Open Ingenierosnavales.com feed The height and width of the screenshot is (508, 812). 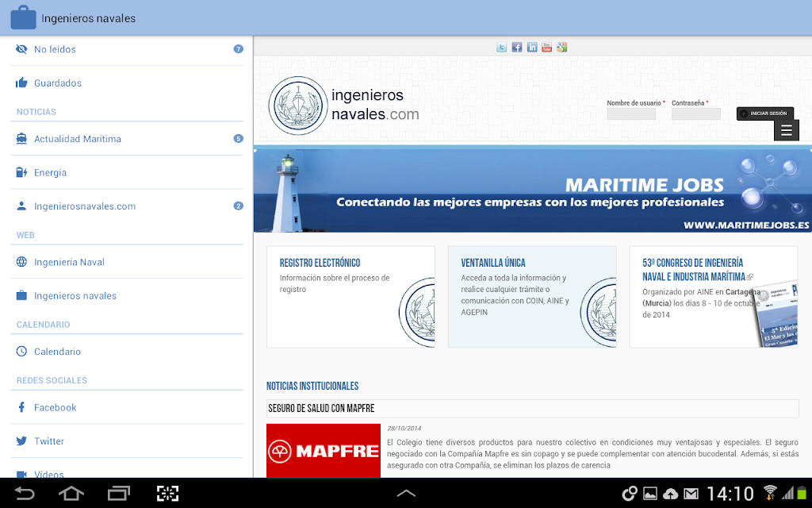[127, 206]
